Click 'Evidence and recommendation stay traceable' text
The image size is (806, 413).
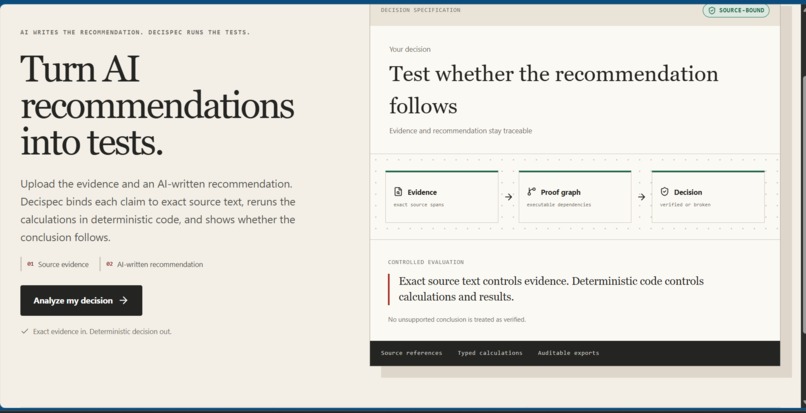(461, 131)
